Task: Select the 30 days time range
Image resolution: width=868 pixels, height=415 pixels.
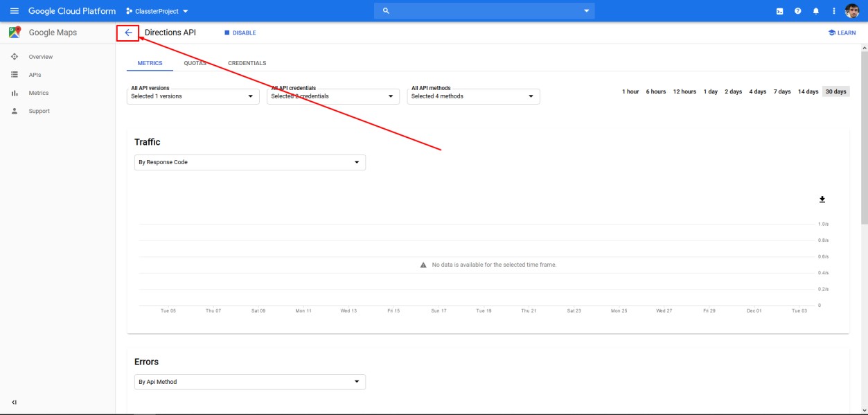Action: pos(835,91)
